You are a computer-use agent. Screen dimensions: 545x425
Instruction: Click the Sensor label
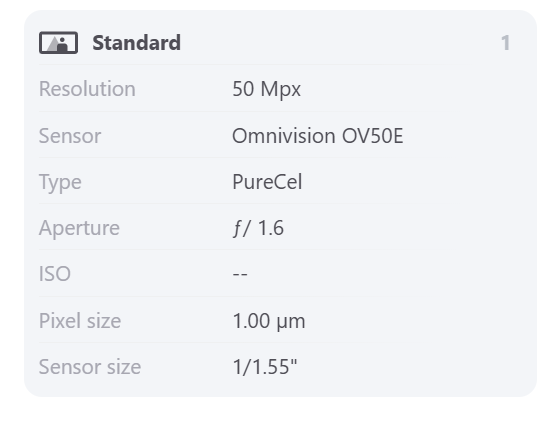[70, 136]
